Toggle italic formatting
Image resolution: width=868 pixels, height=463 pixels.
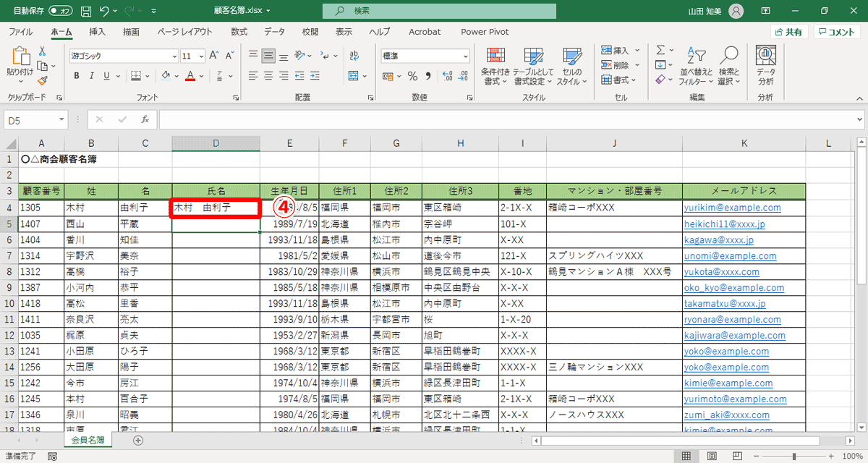(x=92, y=76)
